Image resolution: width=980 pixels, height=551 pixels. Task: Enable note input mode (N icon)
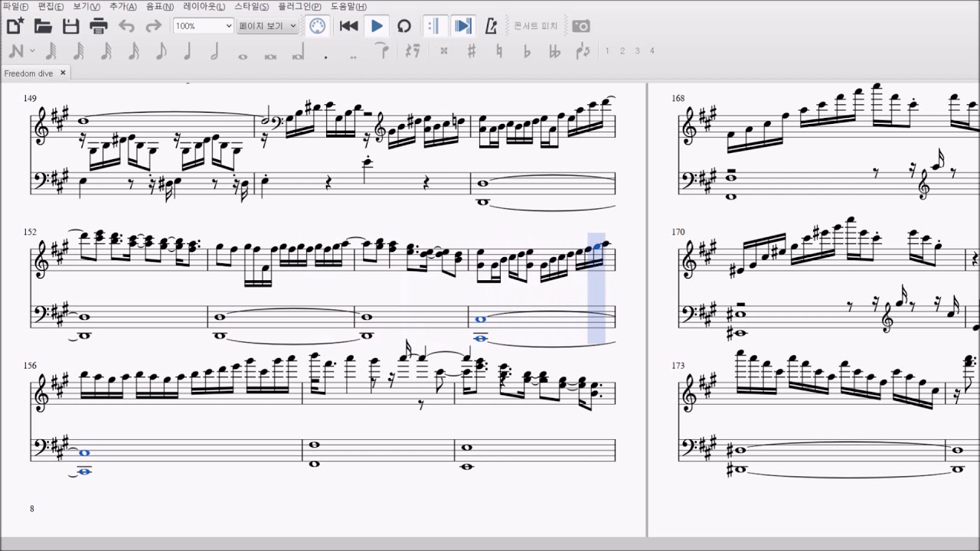tap(15, 51)
